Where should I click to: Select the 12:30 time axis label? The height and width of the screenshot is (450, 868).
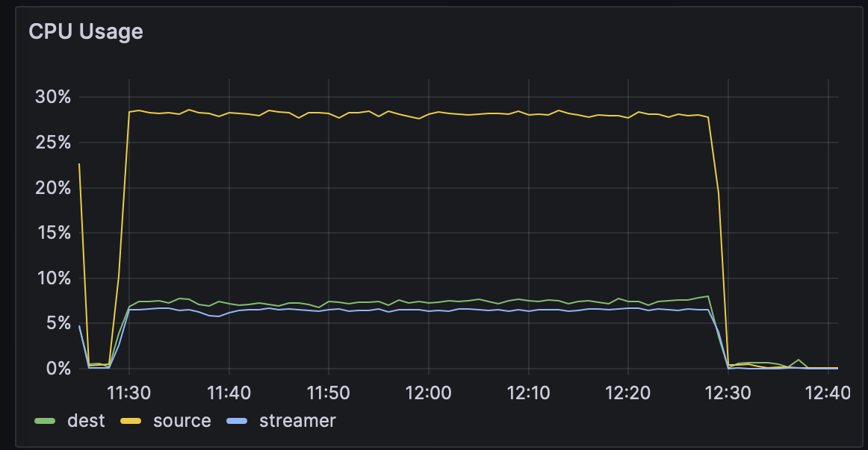point(728,393)
